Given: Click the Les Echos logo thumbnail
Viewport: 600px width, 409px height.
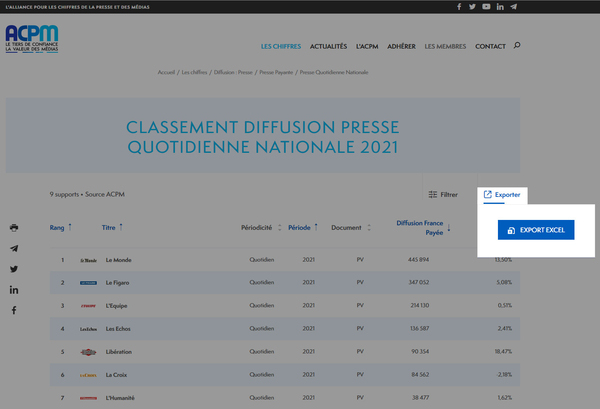Looking at the screenshot, I should pos(88,329).
